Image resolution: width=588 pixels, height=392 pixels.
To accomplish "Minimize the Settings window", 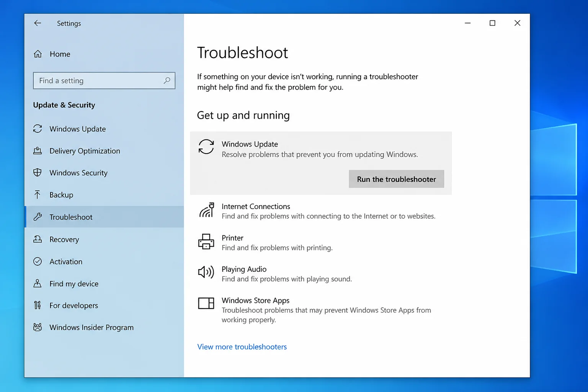I will (467, 23).
